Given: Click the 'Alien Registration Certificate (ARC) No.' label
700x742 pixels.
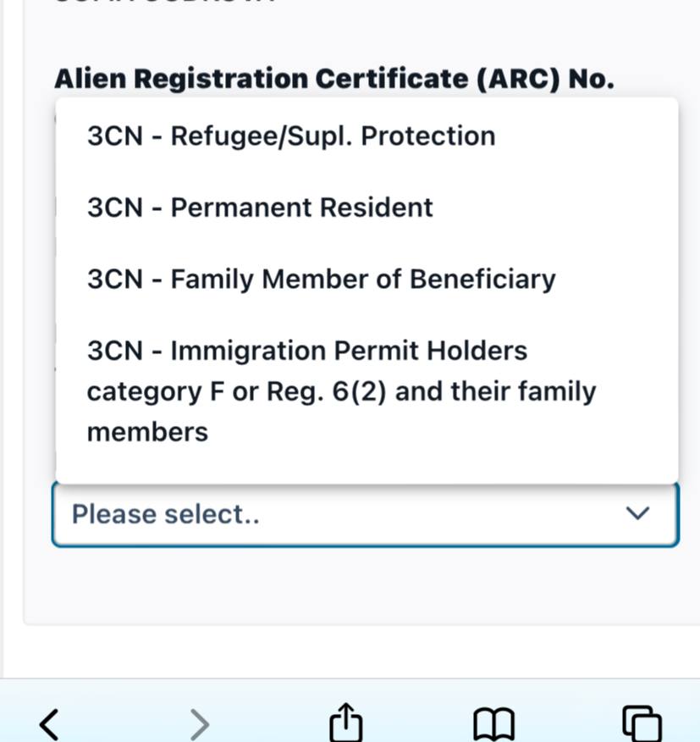Looking at the screenshot, I should (333, 79).
